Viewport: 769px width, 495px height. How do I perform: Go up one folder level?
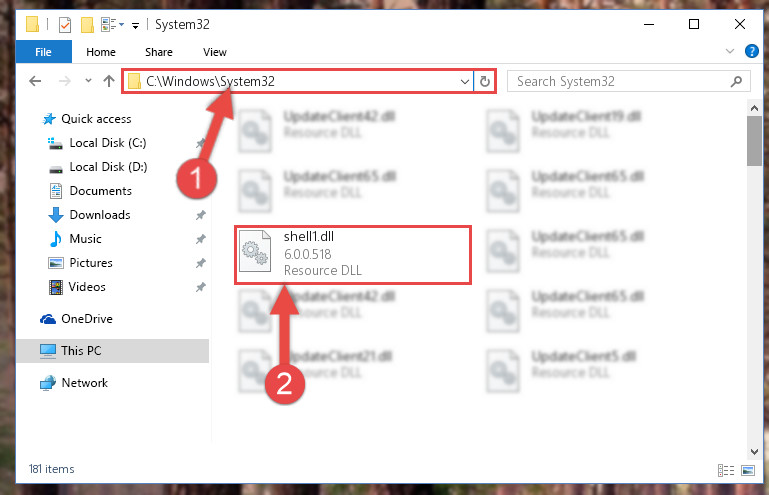109,81
